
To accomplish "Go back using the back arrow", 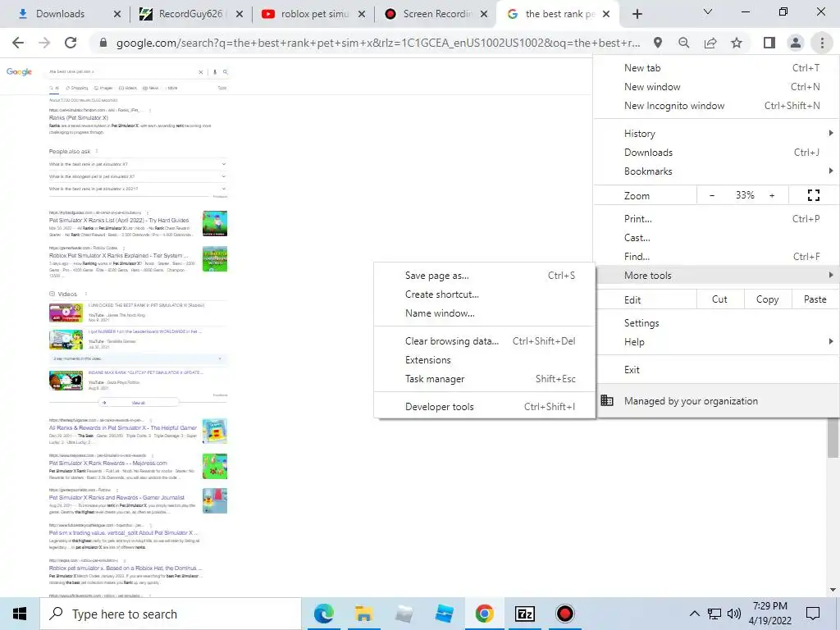I will click(18, 43).
